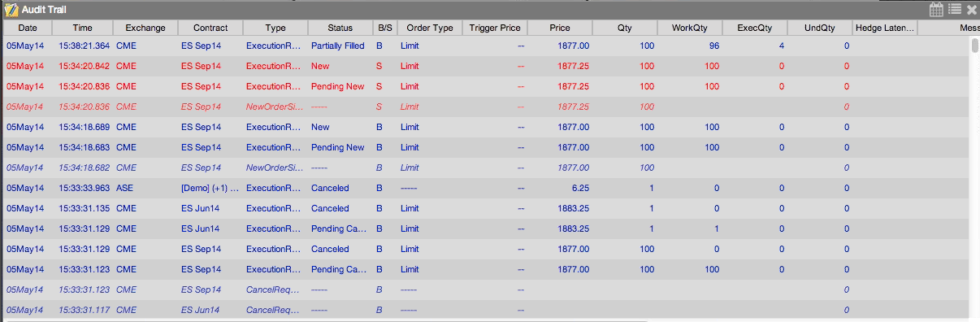Sort by the Date column header

click(28, 28)
